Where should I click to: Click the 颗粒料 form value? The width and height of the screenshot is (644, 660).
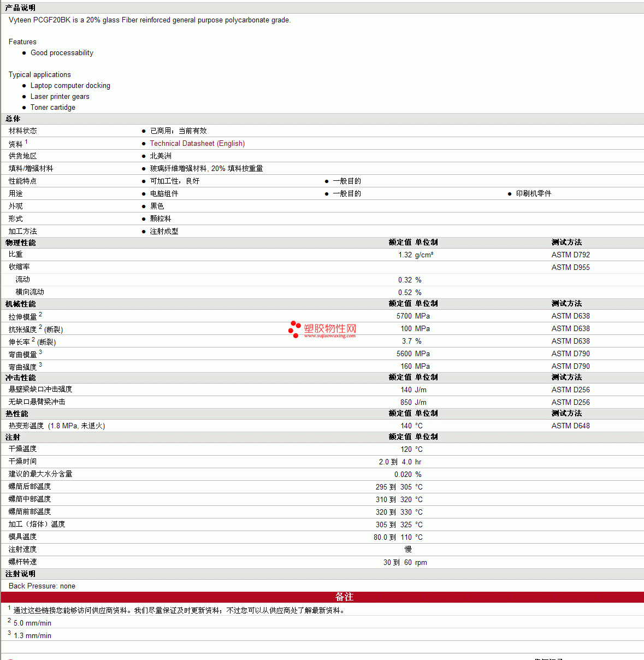pyautogui.click(x=161, y=219)
